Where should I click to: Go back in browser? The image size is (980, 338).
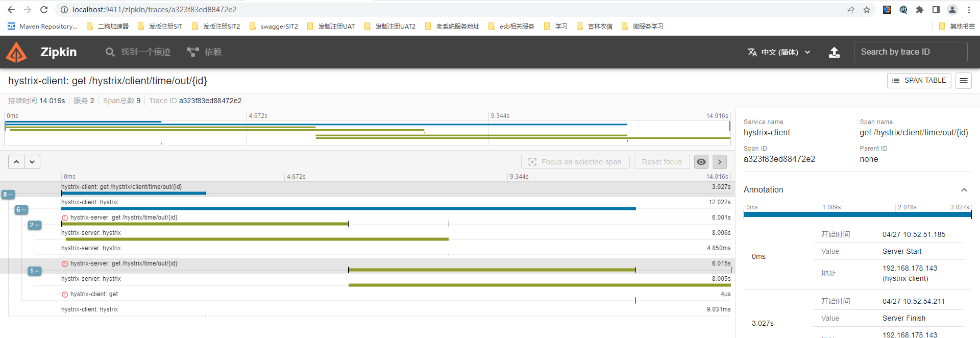coord(11,10)
